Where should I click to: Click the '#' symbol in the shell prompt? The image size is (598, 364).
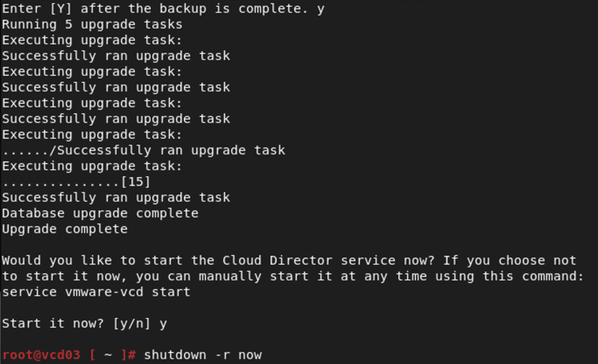131,355
